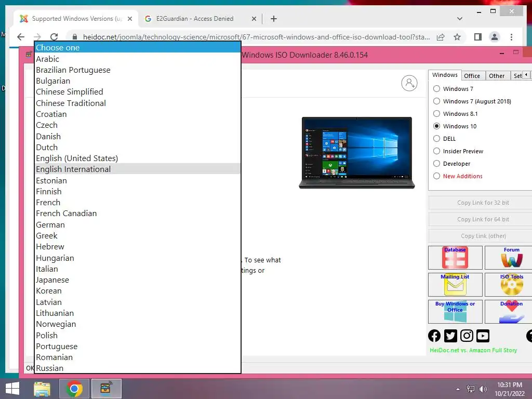Pick Chinese Simplified in language list

(x=138, y=91)
